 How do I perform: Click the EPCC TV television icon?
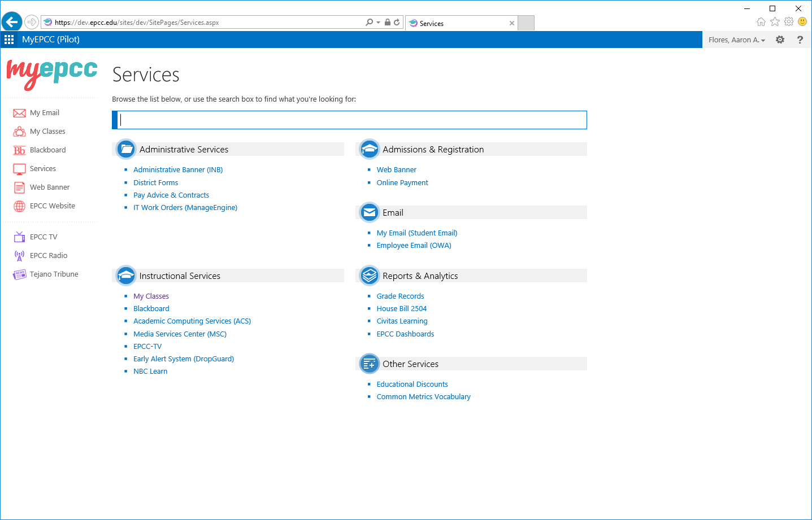19,237
